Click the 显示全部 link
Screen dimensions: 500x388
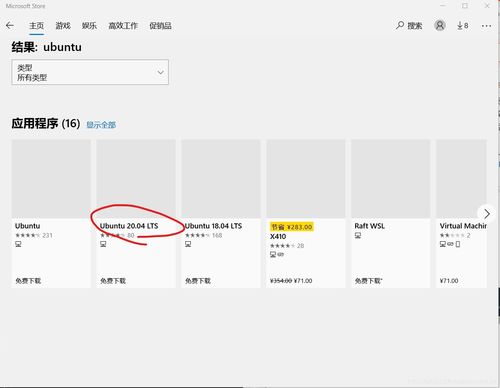(x=101, y=125)
